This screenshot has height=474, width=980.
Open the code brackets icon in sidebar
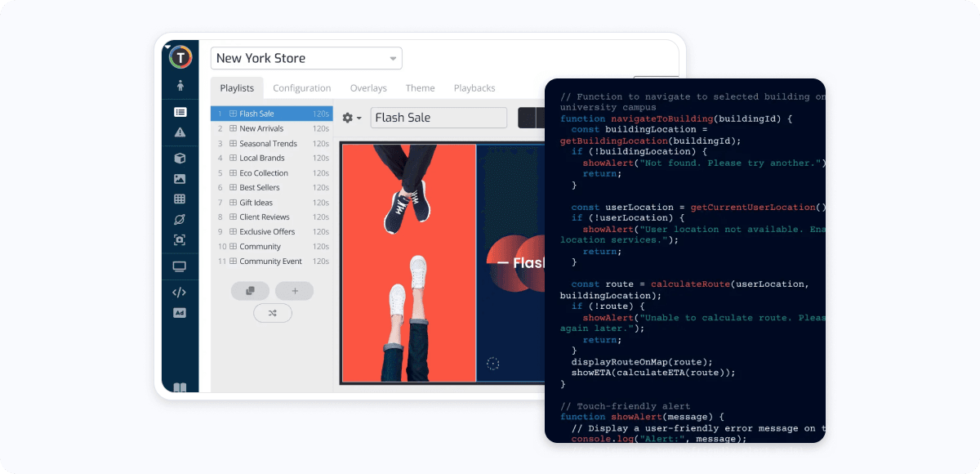180,292
